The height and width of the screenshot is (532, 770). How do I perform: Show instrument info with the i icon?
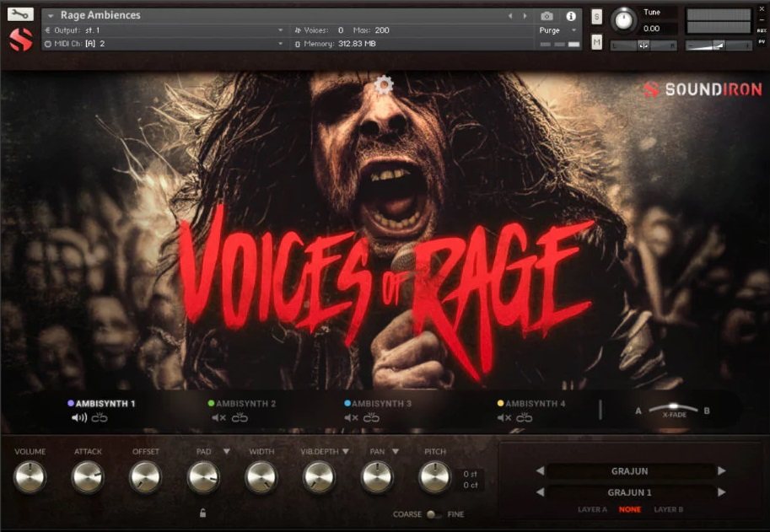[571, 16]
